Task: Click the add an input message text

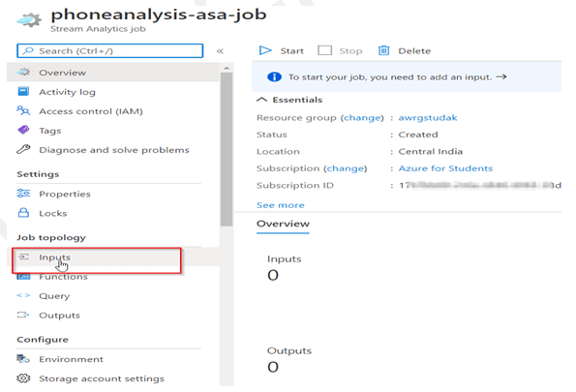Action: click(390, 77)
